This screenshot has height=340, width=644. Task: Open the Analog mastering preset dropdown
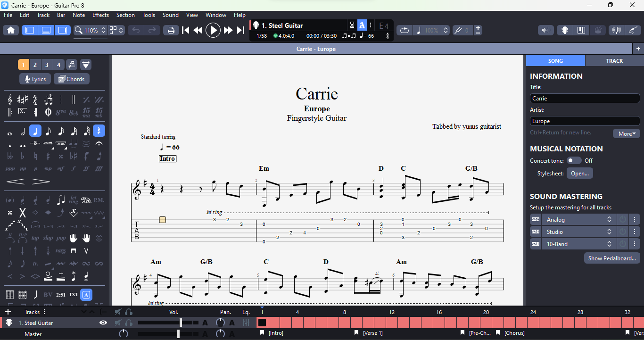pos(578,220)
